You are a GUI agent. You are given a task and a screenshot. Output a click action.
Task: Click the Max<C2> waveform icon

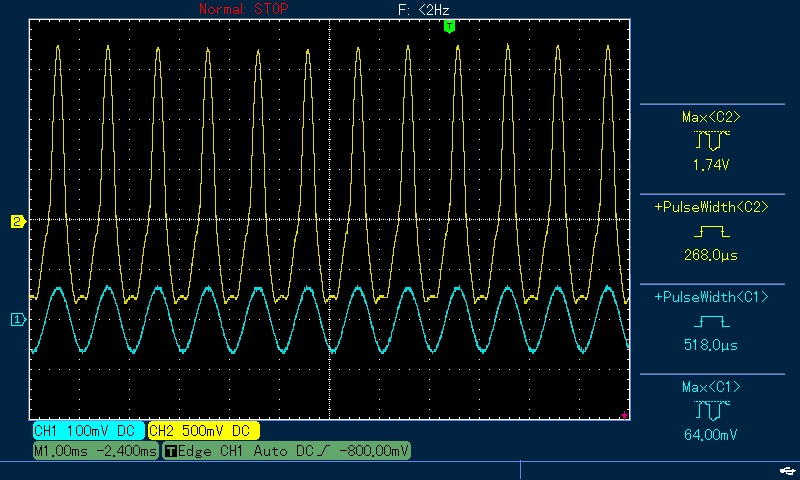coord(712,140)
